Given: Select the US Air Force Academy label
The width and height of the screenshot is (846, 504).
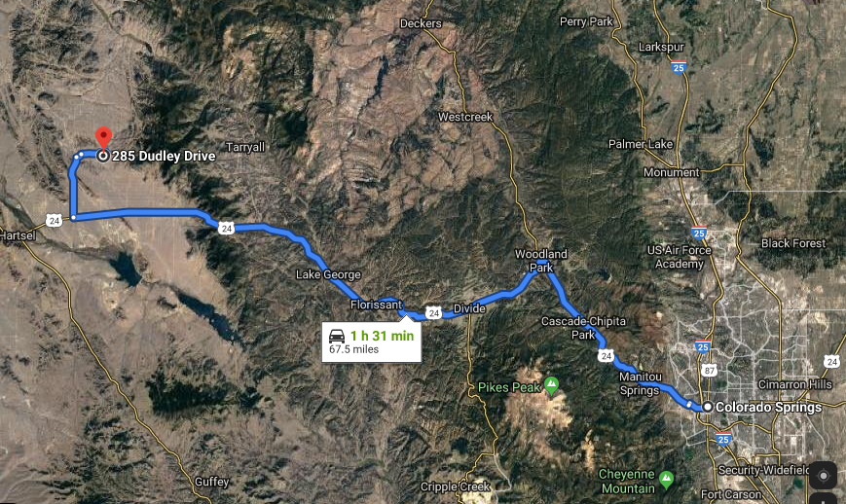Looking at the screenshot, I should [x=680, y=257].
